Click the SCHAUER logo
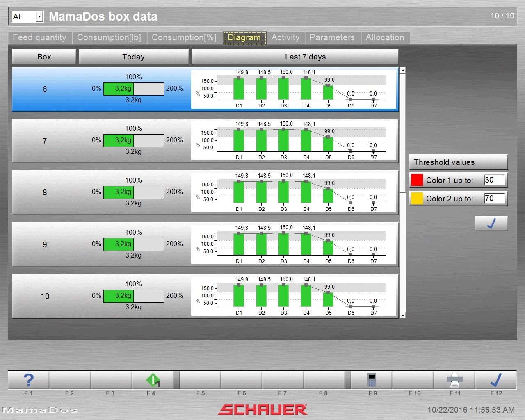The height and width of the screenshot is (420, 525). (x=262, y=409)
